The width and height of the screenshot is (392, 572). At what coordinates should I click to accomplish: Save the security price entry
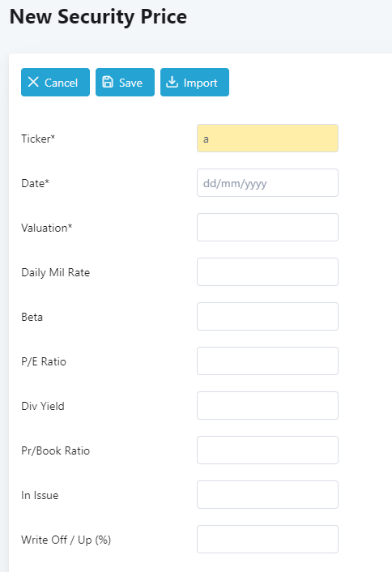tap(125, 82)
